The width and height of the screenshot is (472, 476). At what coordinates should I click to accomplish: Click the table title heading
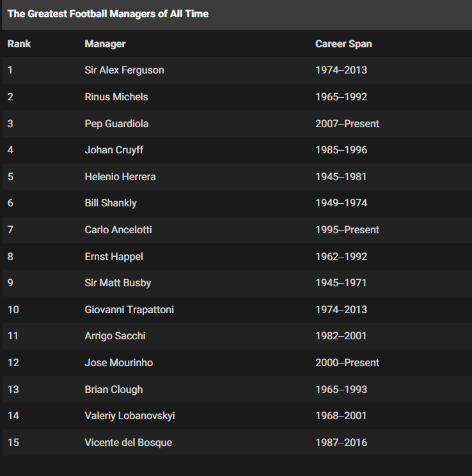tap(108, 14)
